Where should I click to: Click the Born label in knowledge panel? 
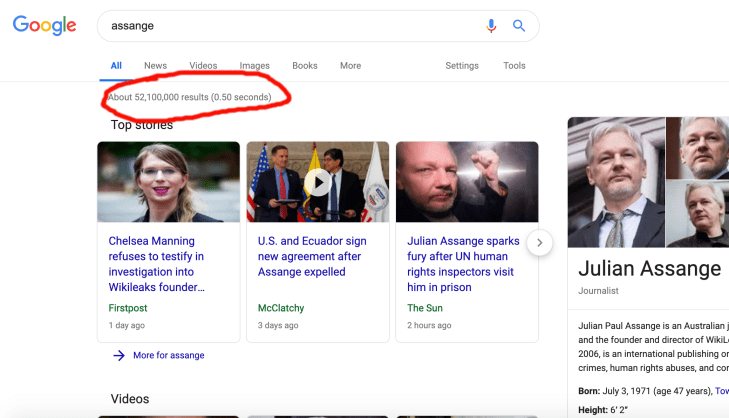tap(589, 391)
